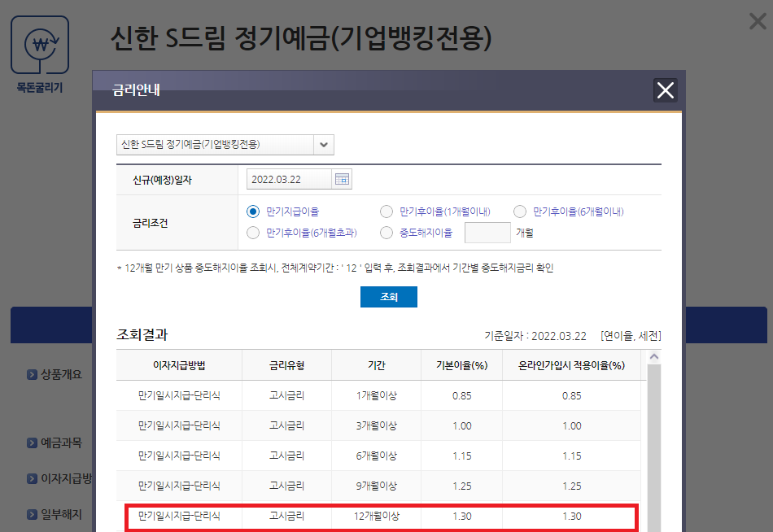Click the 1.00 base rate cell
The image size is (773, 532).
(x=462, y=425)
